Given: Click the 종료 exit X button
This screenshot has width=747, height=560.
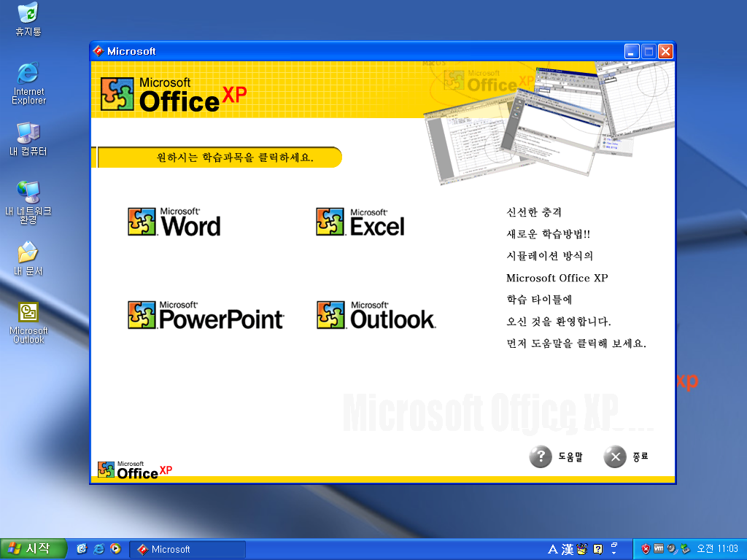Looking at the screenshot, I should [615, 456].
